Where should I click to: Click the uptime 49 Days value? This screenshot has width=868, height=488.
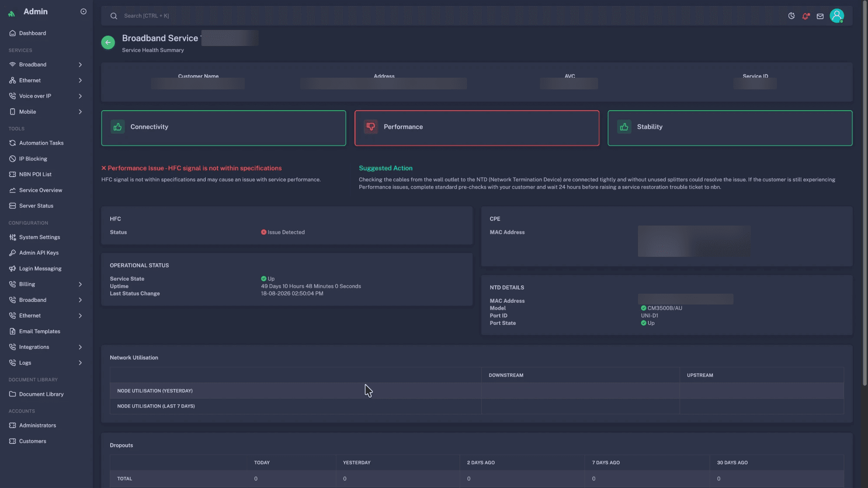pyautogui.click(x=311, y=286)
